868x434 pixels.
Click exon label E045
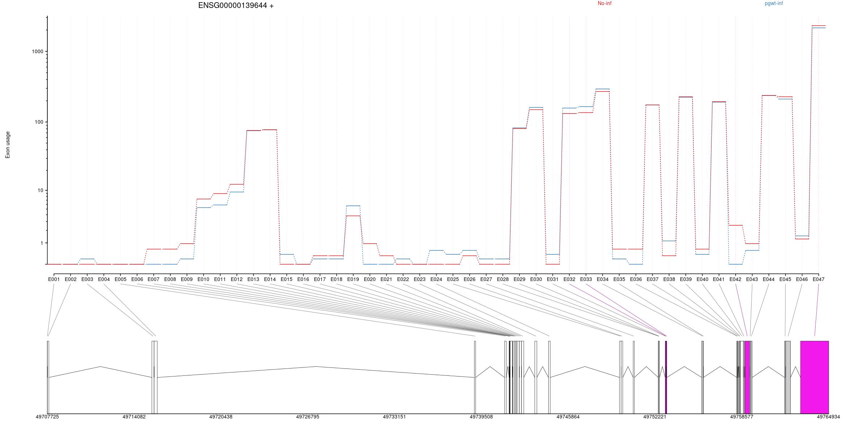coord(785,279)
